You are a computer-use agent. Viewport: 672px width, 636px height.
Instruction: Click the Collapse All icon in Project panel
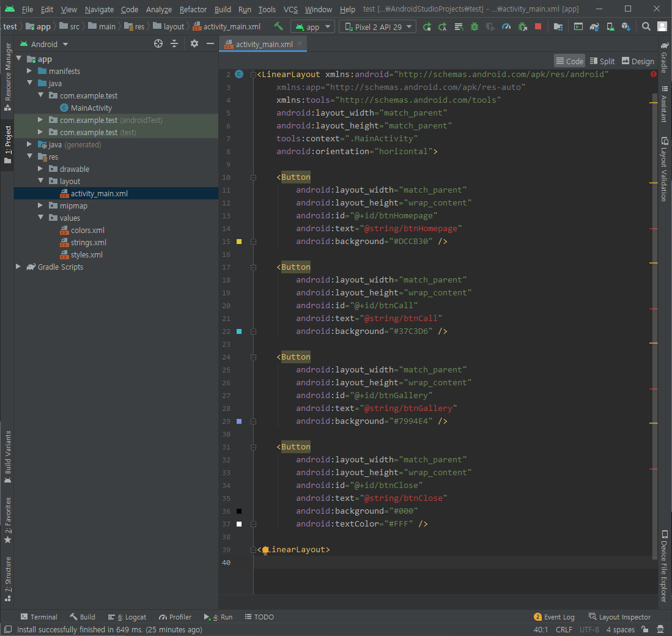(x=174, y=43)
